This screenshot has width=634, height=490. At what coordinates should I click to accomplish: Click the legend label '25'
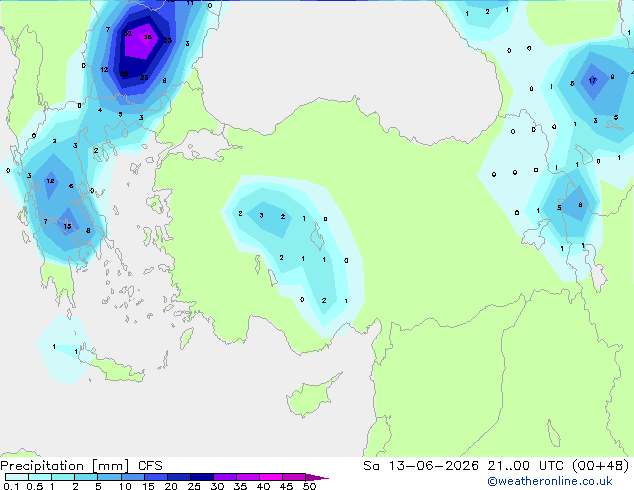pos(194,486)
